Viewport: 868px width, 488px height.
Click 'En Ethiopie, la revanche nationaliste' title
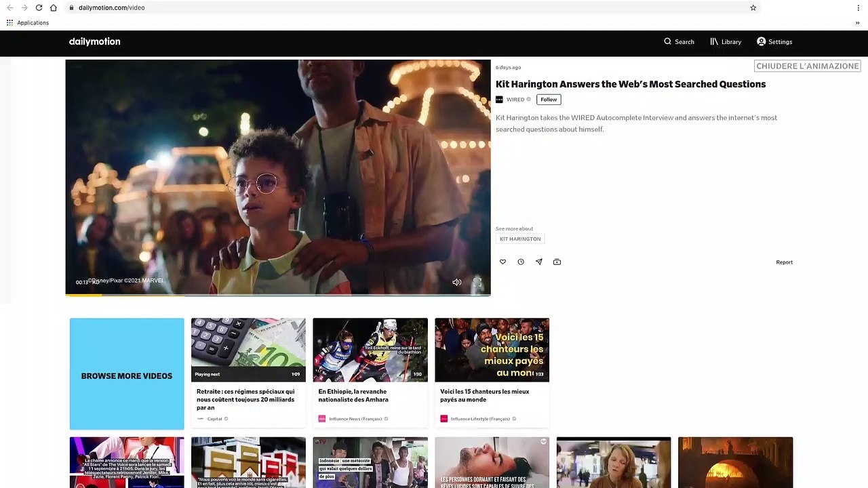tap(353, 395)
